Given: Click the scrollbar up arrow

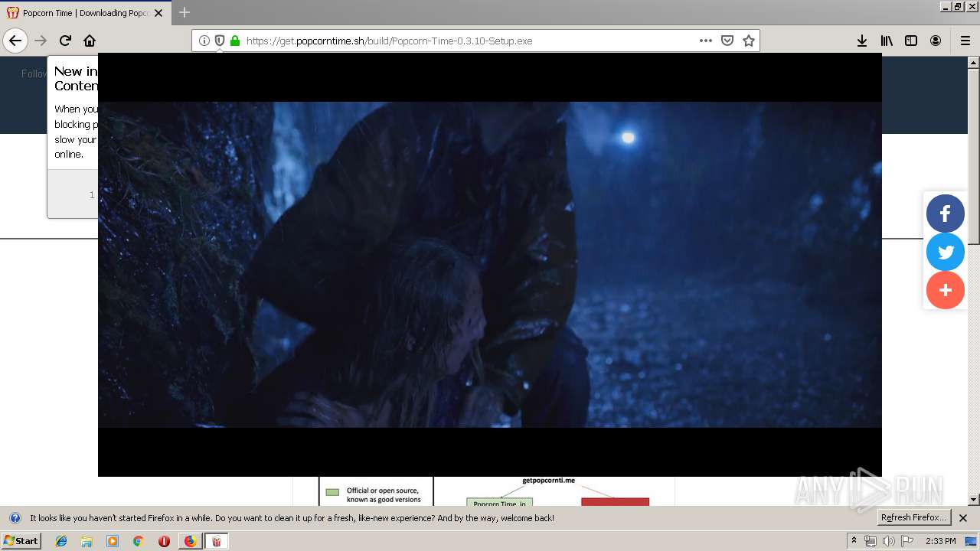Looking at the screenshot, I should tap(974, 62).
